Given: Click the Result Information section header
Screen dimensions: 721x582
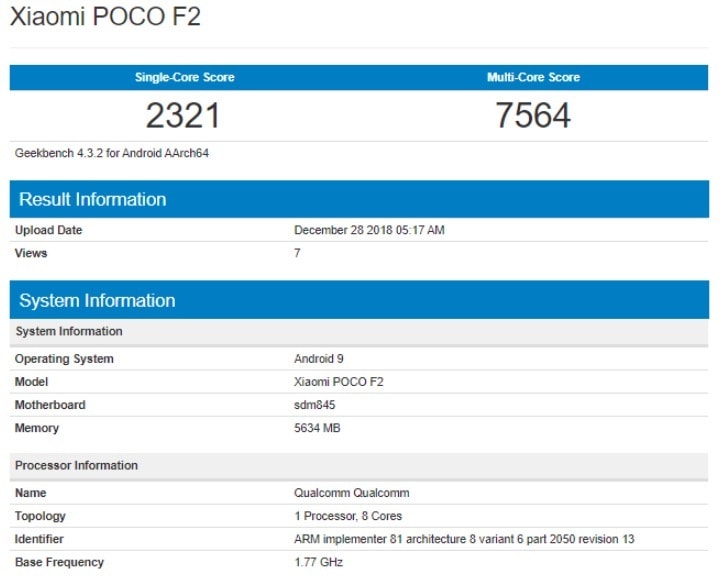Looking at the screenshot, I should (359, 199).
